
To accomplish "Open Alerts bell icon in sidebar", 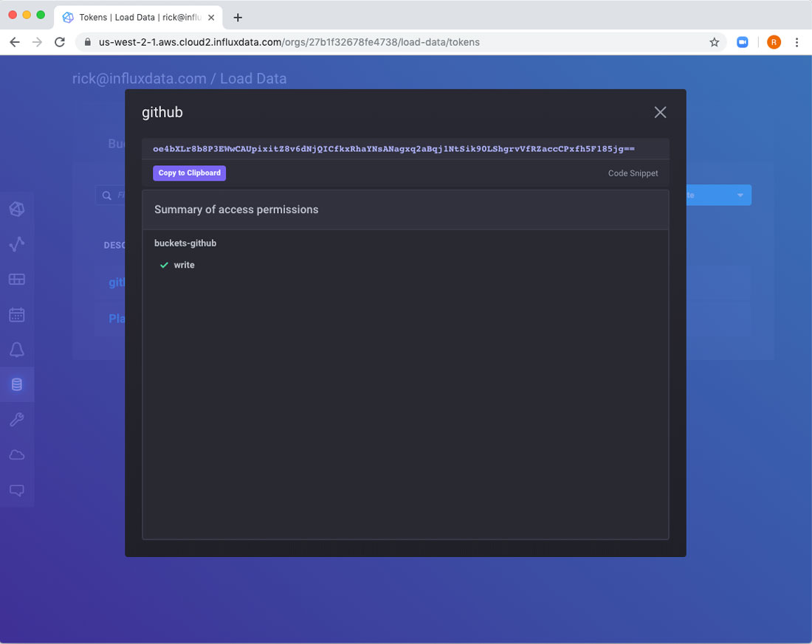I will [17, 350].
